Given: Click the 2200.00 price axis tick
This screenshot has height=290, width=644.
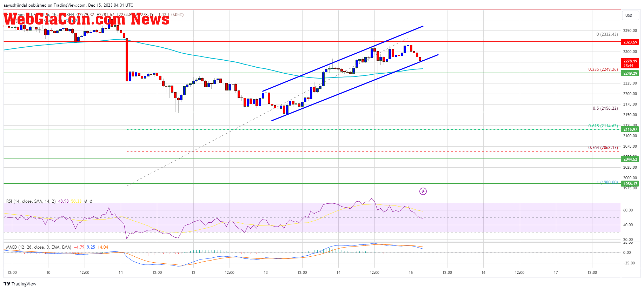Looking at the screenshot, I should pos(630,94).
